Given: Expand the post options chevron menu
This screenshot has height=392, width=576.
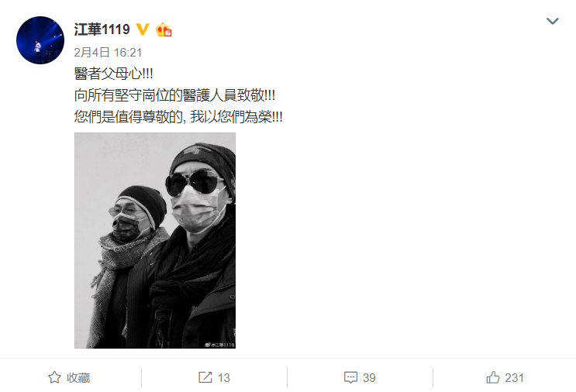Looking at the screenshot, I should 553,21.
